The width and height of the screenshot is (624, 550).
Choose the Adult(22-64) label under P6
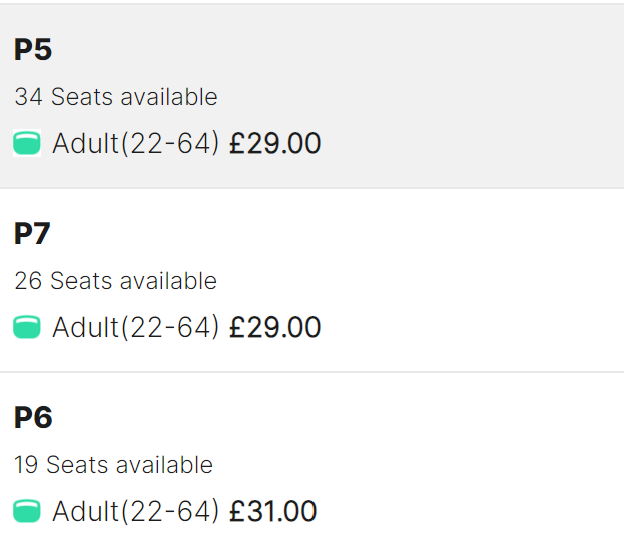tap(136, 511)
